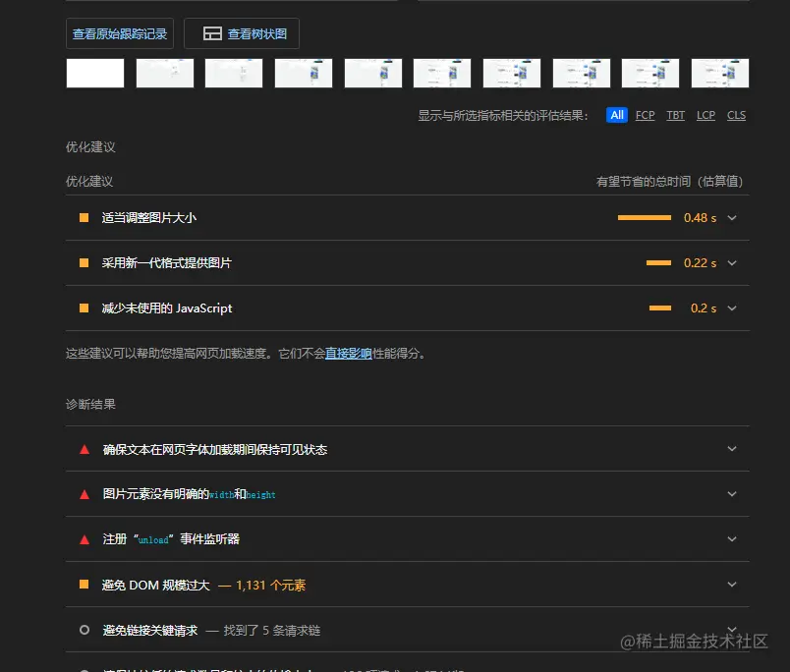Click the treemap layout icon
Screen dimensions: 790x672
212,33
